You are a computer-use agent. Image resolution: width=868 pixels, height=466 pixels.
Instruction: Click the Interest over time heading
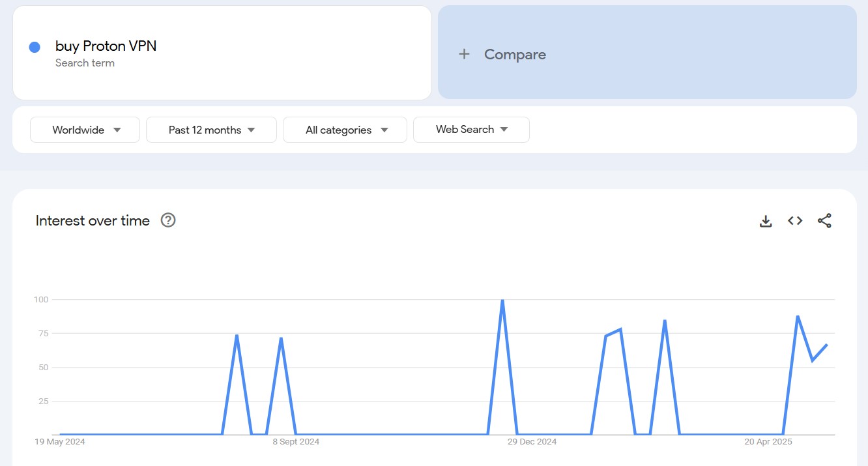pyautogui.click(x=93, y=220)
